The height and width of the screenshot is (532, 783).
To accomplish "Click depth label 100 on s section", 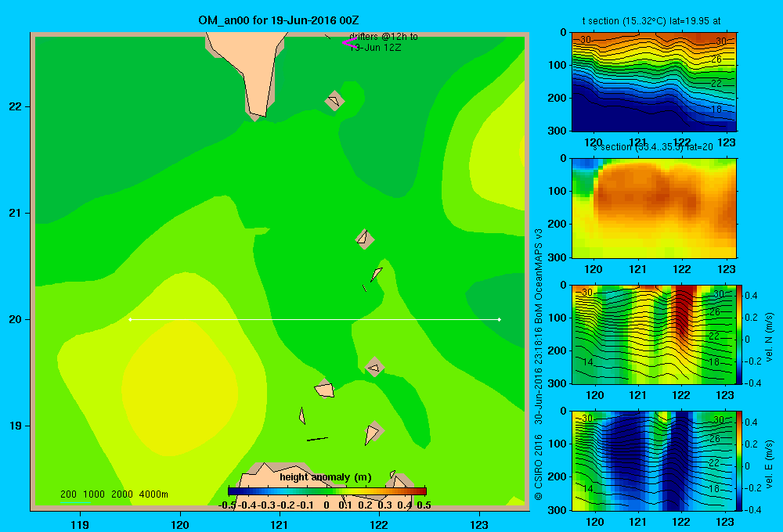I will point(557,191).
